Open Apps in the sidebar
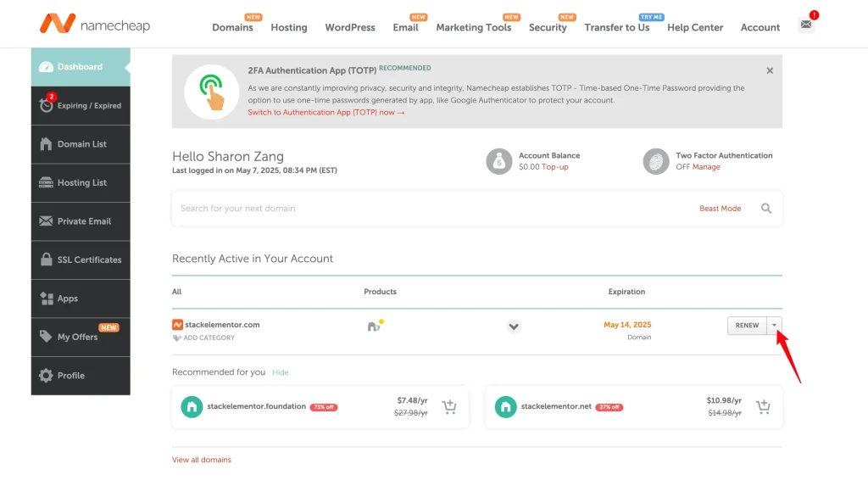The image size is (868, 480). pos(81,299)
